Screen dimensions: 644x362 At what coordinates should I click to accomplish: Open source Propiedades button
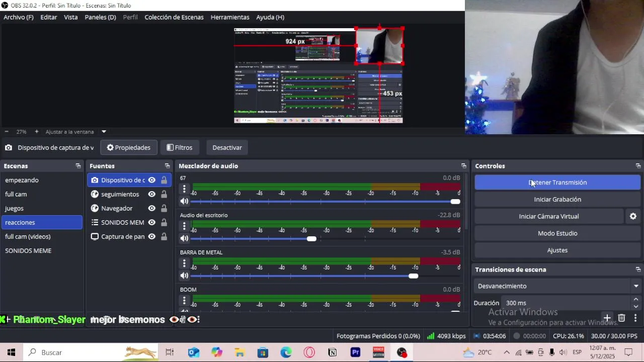(129, 147)
